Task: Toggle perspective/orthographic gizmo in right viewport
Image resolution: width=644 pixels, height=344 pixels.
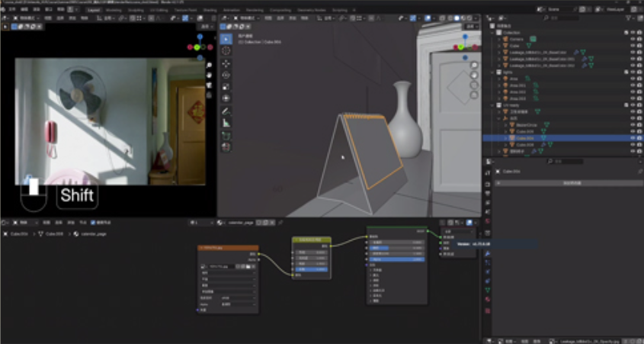Action: (x=474, y=95)
